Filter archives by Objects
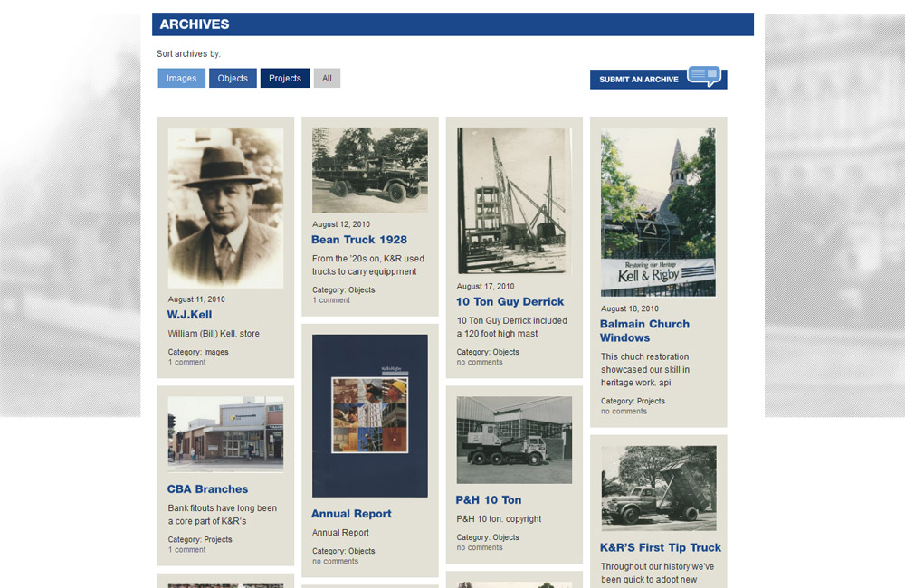This screenshot has width=905, height=588. pos(233,79)
